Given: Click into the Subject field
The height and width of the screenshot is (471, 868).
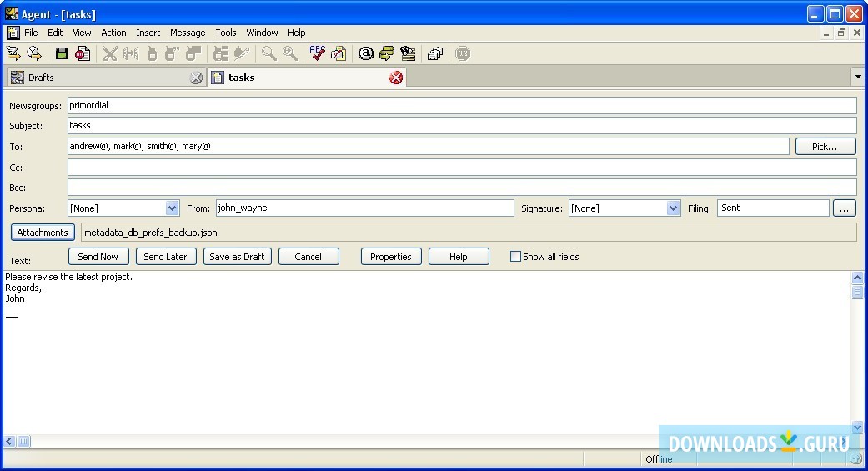Looking at the screenshot, I should coord(462,125).
